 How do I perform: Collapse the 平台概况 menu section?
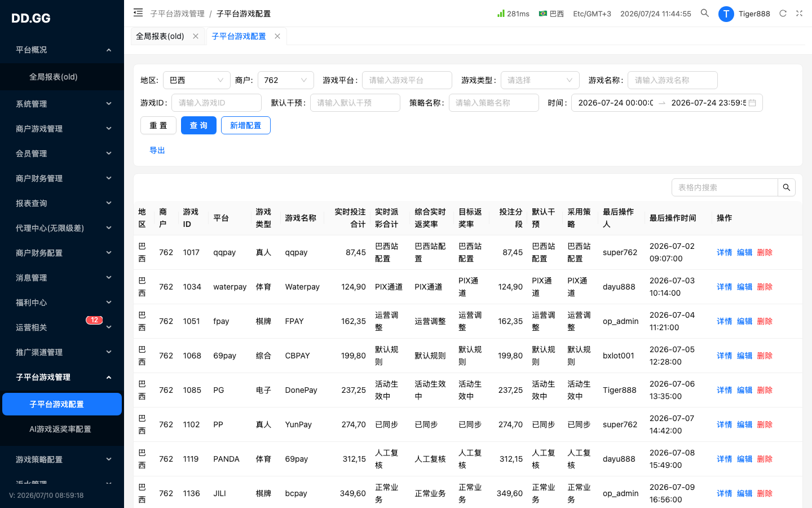[62, 50]
